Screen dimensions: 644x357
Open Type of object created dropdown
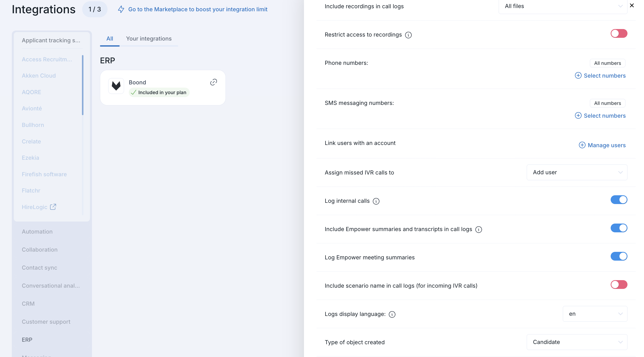[577, 342]
